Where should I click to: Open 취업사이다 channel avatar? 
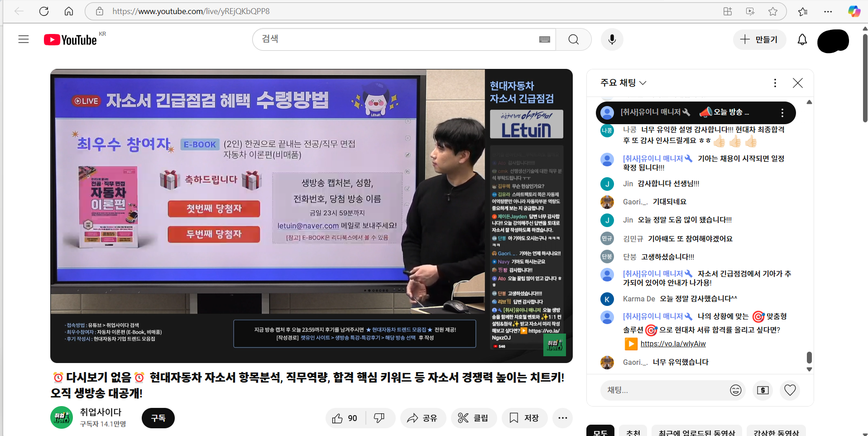62,417
